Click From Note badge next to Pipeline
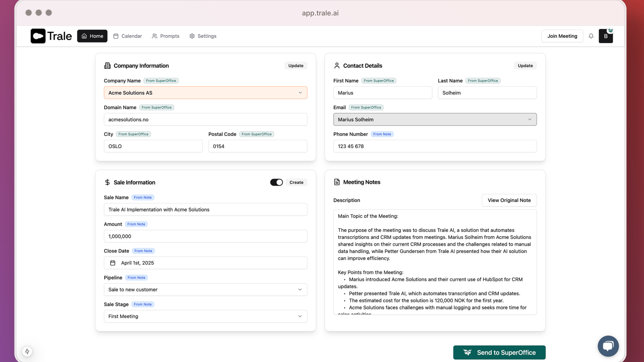 point(136,278)
